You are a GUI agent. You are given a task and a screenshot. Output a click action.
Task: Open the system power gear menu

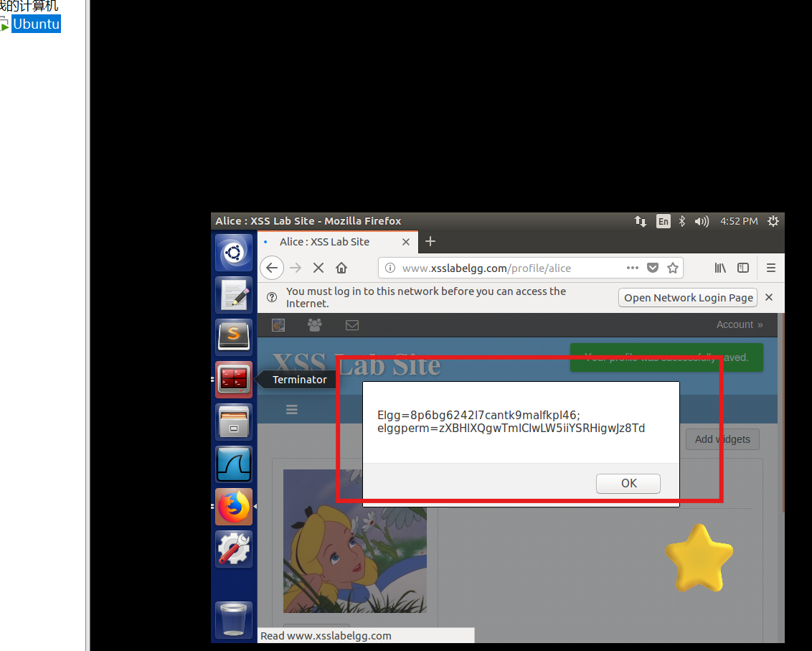pos(773,221)
